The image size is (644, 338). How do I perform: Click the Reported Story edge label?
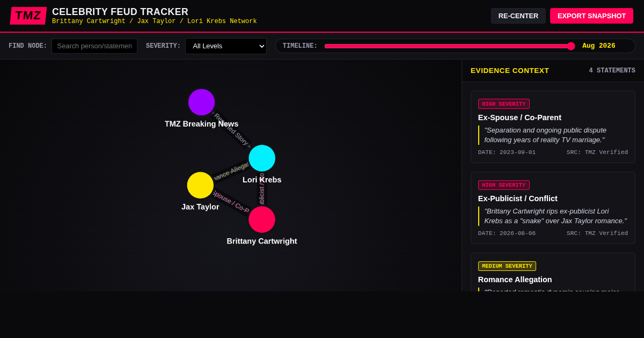[231, 129]
